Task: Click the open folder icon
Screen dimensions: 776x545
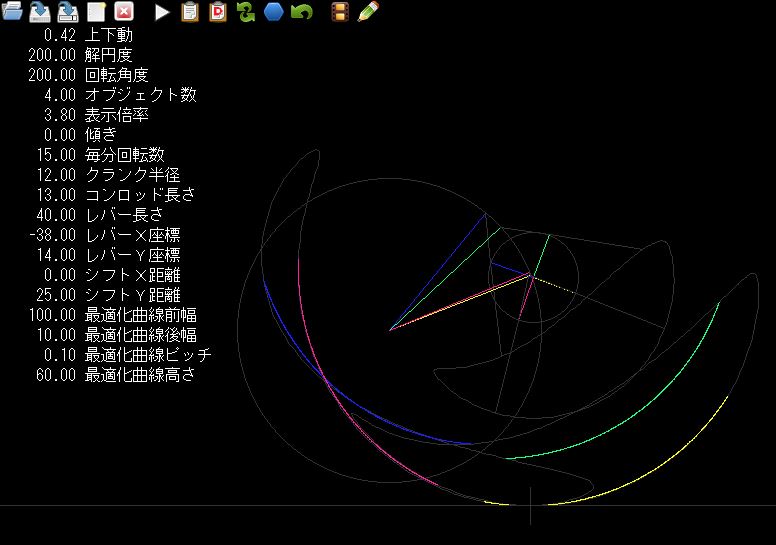Action: (12, 11)
